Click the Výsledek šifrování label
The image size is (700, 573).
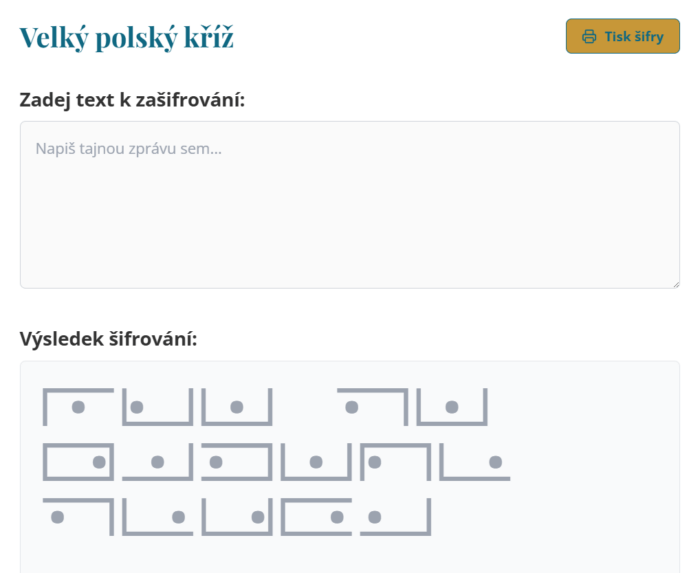coord(108,339)
